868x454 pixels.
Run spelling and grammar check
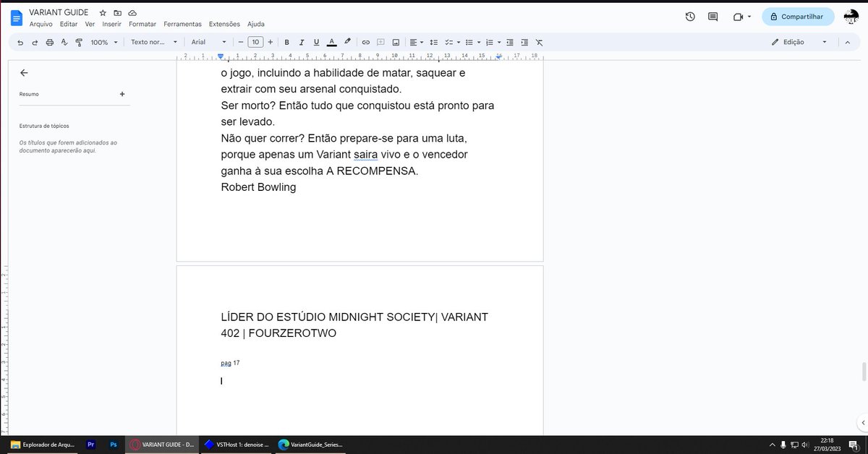pyautogui.click(x=64, y=42)
